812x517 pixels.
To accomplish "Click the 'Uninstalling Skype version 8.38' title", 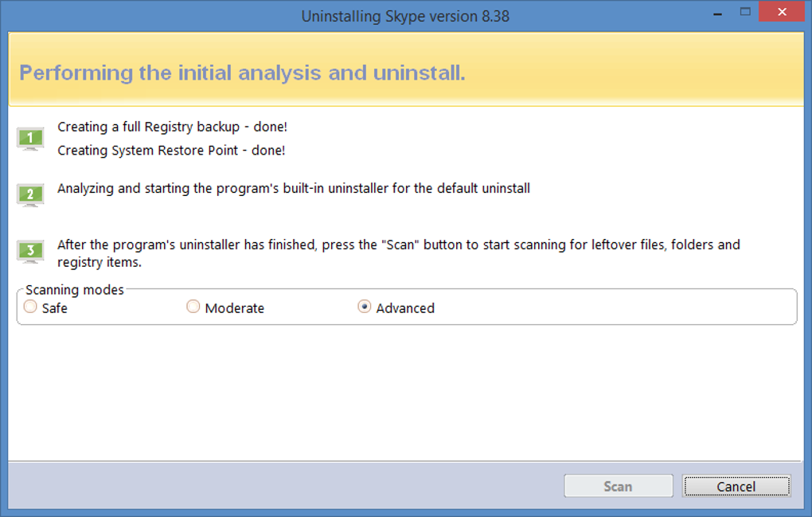I will [x=405, y=17].
